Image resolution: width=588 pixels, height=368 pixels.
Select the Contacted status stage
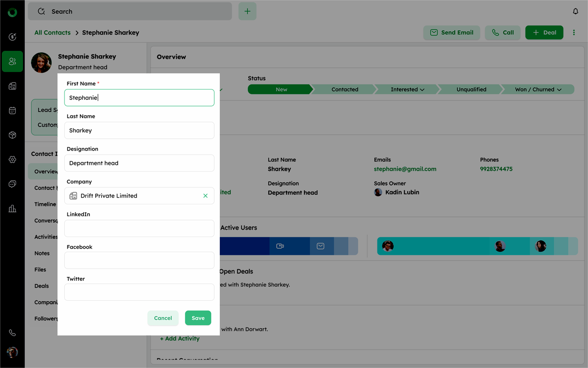[x=344, y=90]
